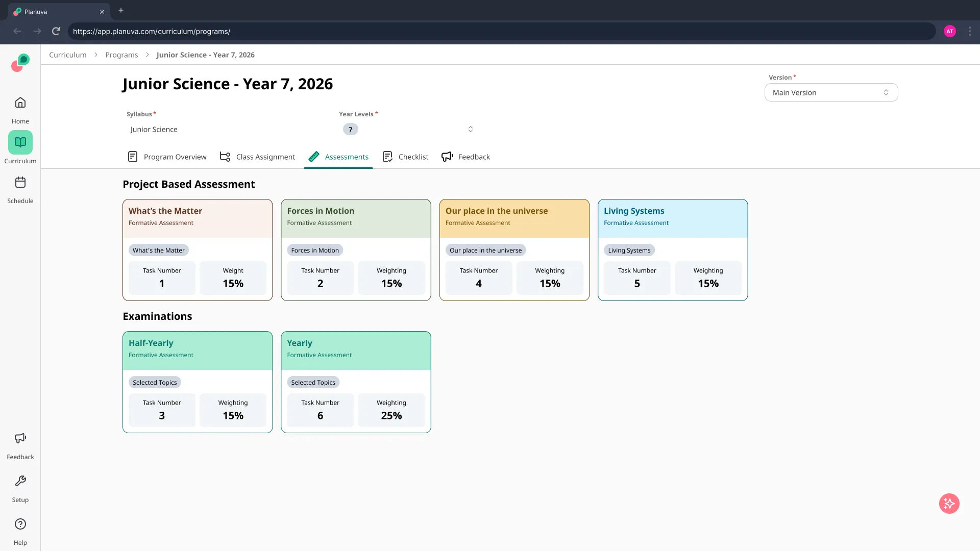Reload the page in the browser
Screen dimensions: 980x551
tap(56, 32)
